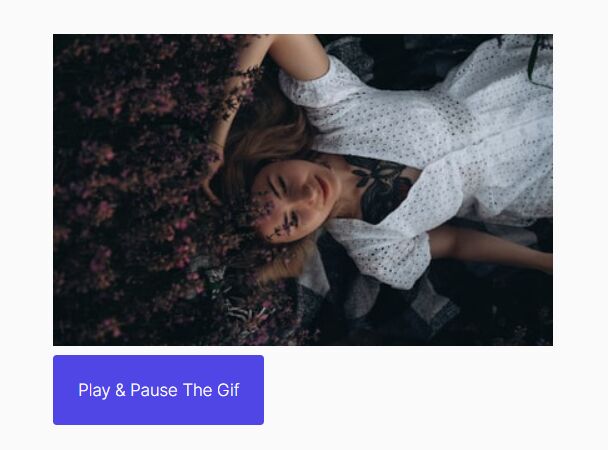608x450 pixels.
Task: Click the woman's smiling lips
Action: click(x=323, y=190)
